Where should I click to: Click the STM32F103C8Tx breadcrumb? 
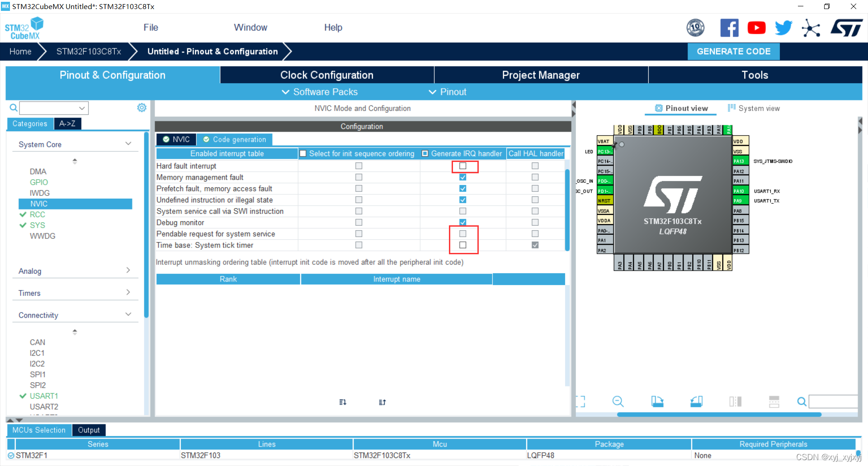click(89, 52)
